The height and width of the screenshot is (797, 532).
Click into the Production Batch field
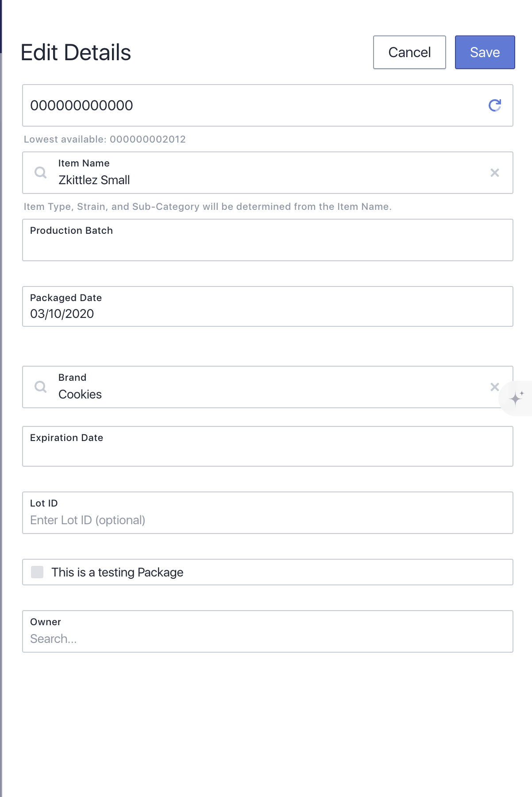268,240
